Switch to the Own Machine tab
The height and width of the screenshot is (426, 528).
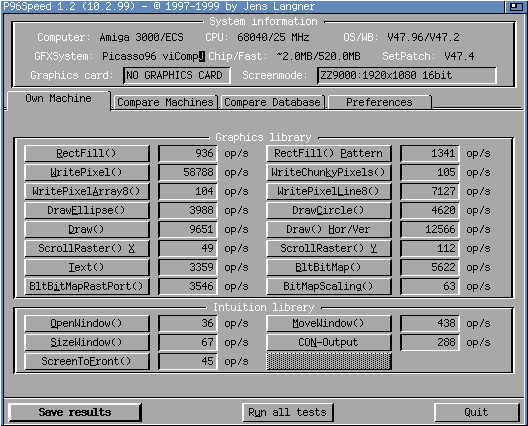[x=59, y=100]
